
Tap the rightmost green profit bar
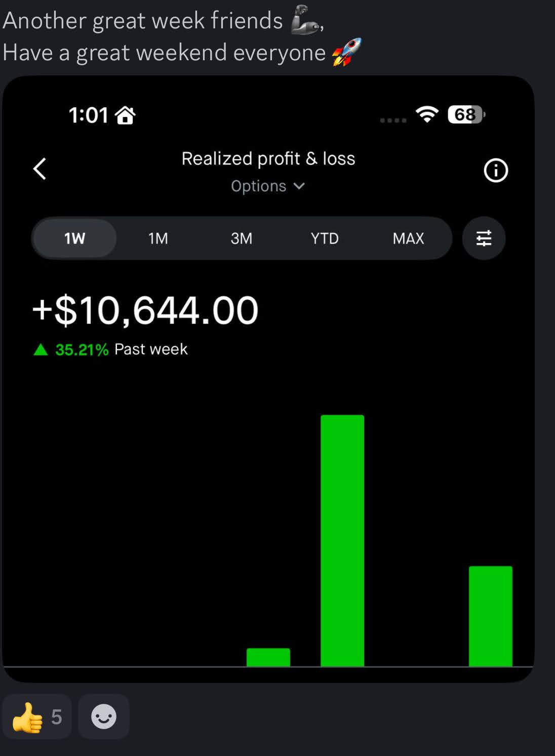[490, 616]
